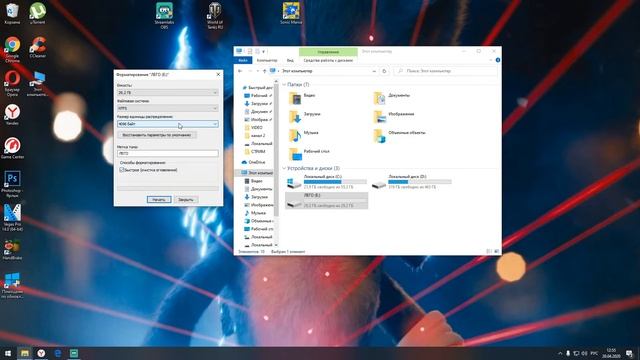The image size is (640, 360).
Task: Open the Объемные объекты folder
Action: (400, 135)
